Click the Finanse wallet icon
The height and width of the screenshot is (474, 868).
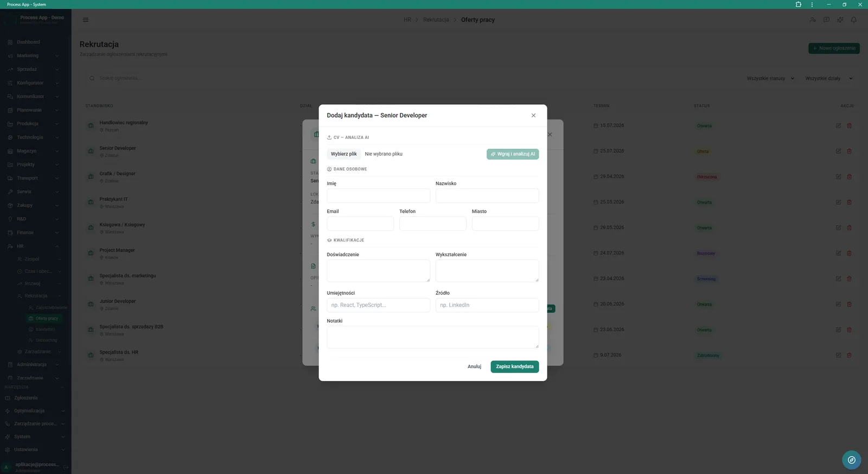click(10, 233)
